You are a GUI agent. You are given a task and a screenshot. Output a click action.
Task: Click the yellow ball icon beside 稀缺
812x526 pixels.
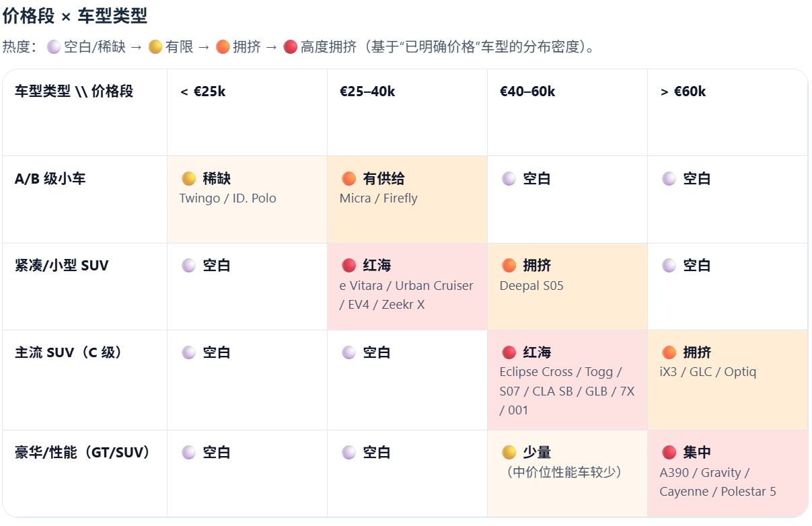point(189,178)
